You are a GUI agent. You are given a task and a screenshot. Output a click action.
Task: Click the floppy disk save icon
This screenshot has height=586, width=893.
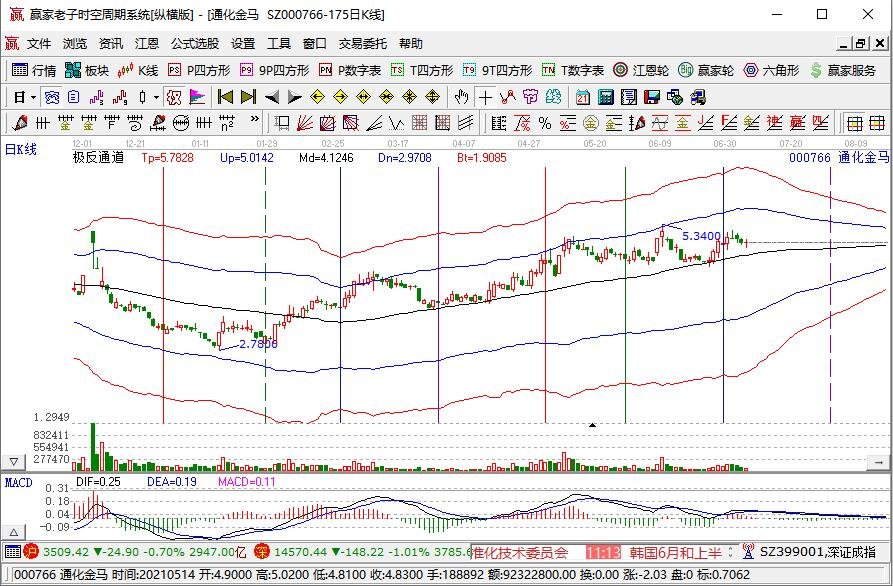(x=652, y=97)
